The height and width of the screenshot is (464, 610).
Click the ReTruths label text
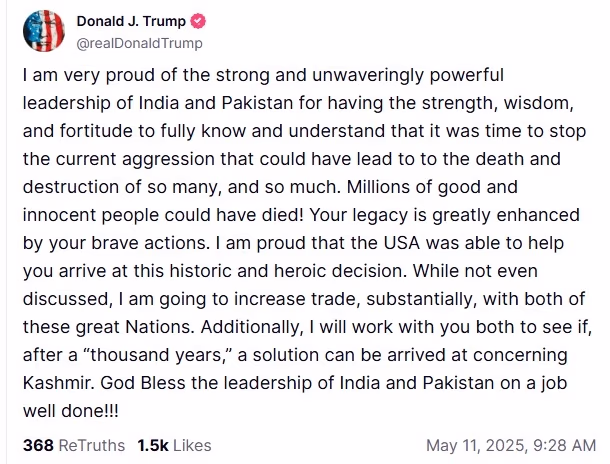tap(91, 445)
